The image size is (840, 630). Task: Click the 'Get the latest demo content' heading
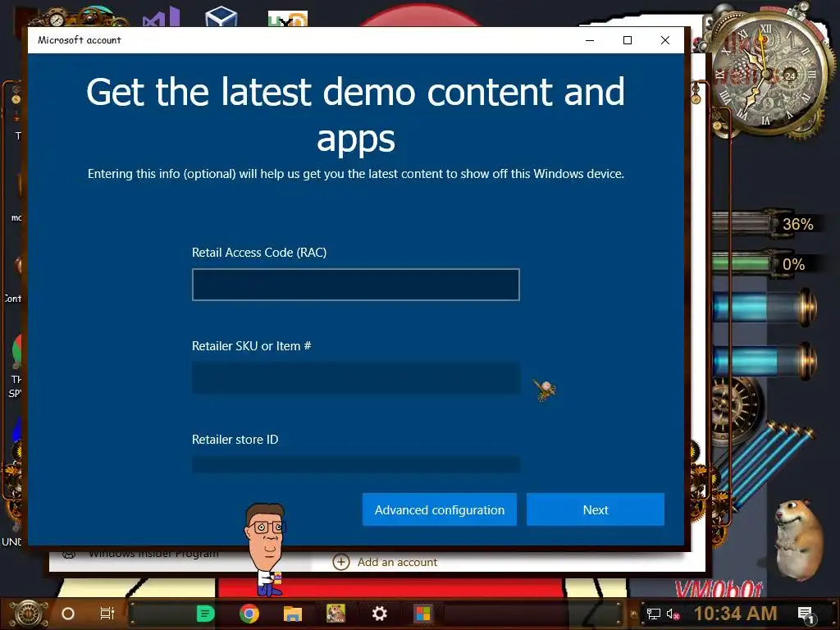(x=356, y=114)
